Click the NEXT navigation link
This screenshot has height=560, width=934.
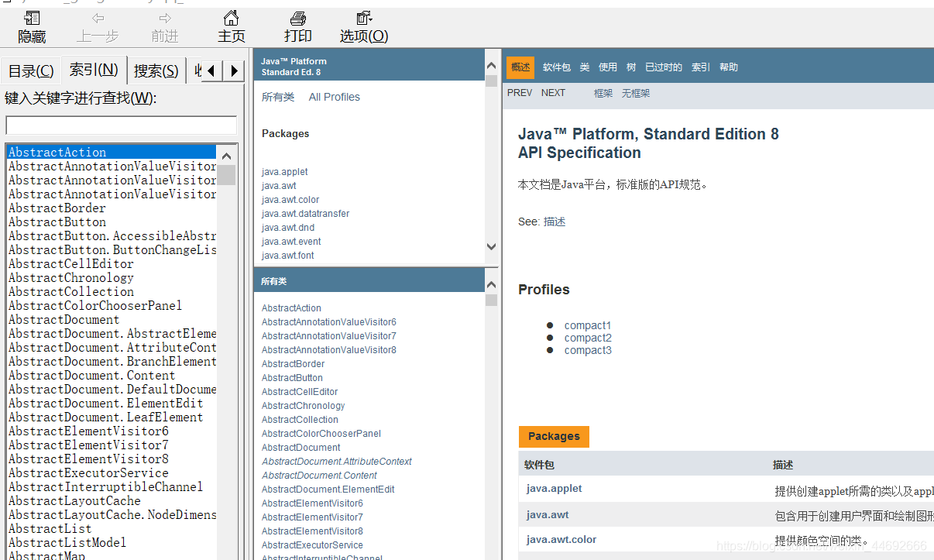553,92
